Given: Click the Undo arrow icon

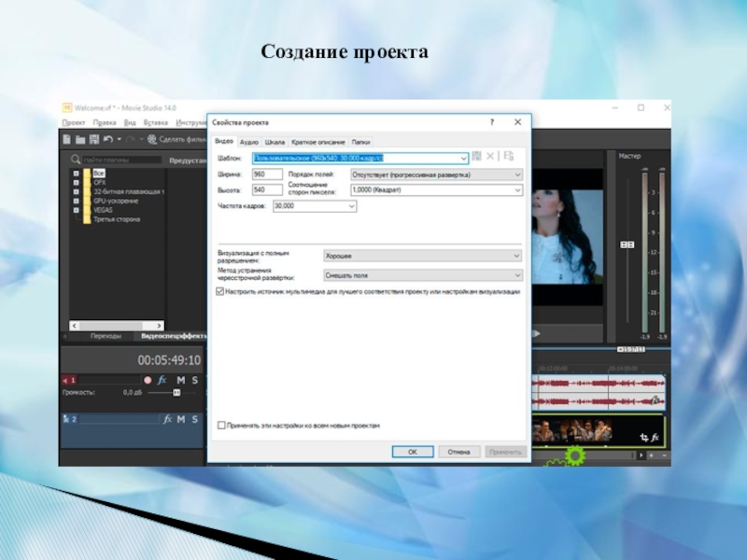Looking at the screenshot, I should tap(108, 139).
